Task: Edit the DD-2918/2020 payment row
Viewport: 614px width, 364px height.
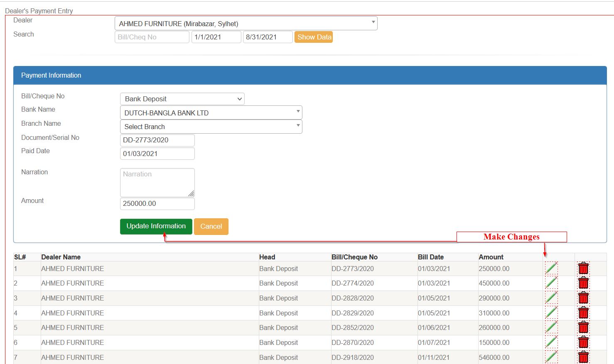Action: [x=551, y=357]
